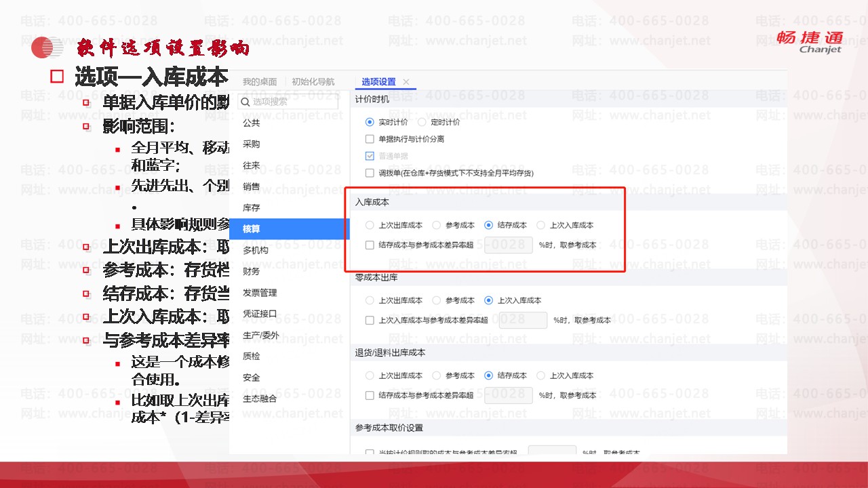Choose 参考成本 under 零成本出库
This screenshot has width=868, height=488.
click(x=437, y=300)
